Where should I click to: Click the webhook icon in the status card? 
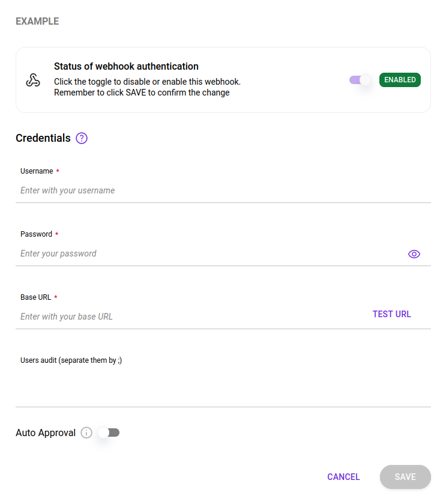tap(32, 79)
